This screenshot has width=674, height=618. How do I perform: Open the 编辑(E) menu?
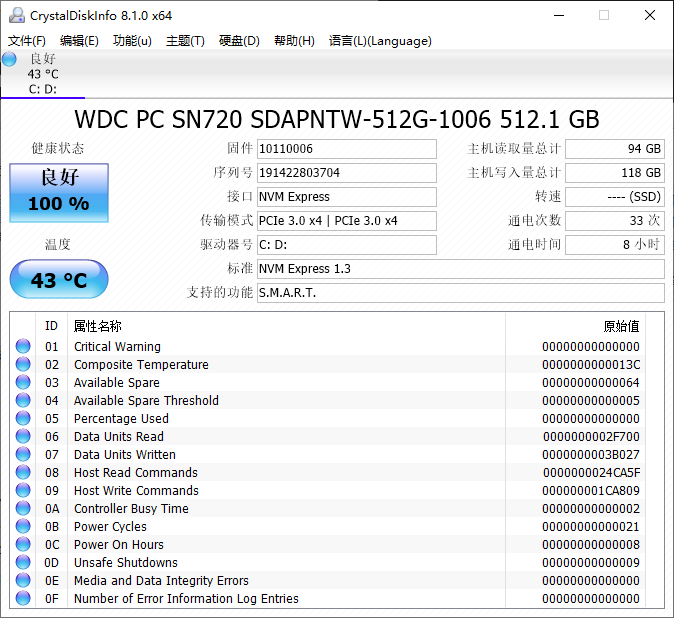(x=79, y=41)
